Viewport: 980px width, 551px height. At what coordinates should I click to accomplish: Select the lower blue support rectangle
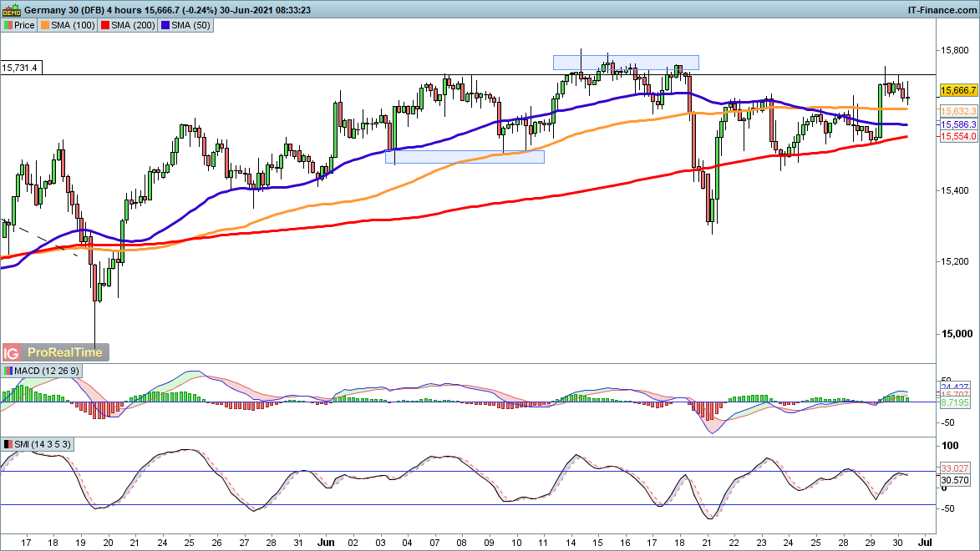pyautogui.click(x=464, y=156)
